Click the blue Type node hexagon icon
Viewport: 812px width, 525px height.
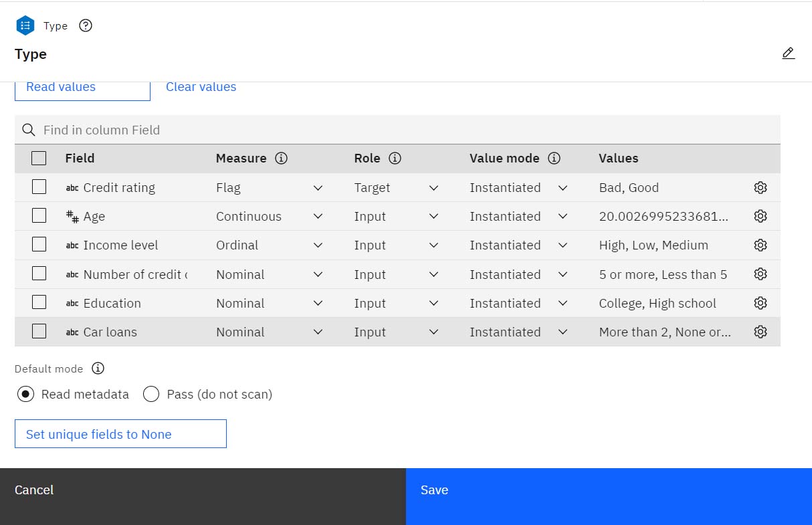[x=25, y=25]
